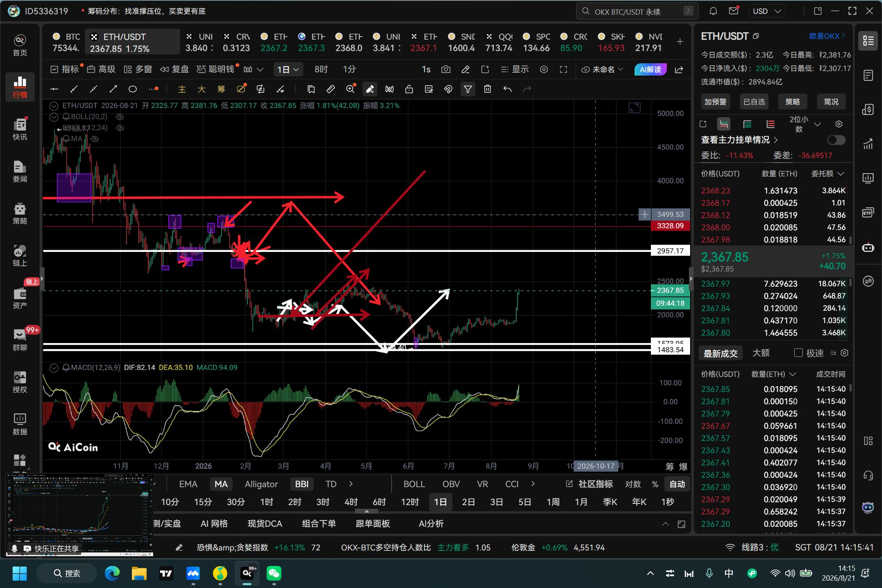Click the 已自选 button
882x588 pixels.
754,102
